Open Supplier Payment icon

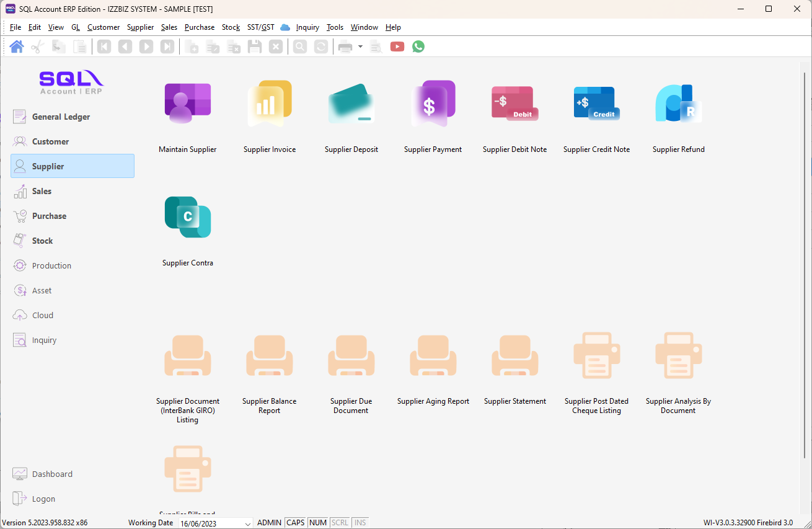[433, 103]
